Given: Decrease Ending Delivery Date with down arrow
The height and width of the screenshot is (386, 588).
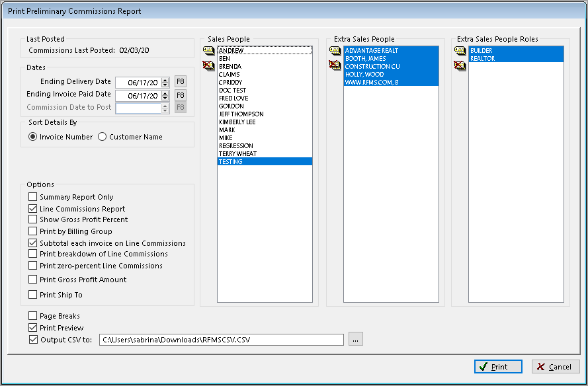Looking at the screenshot, I should [x=165, y=85].
